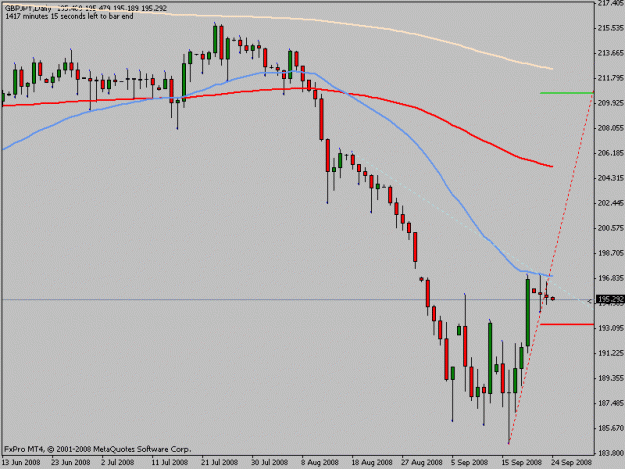Click the 187.485 price axis label
Screen dimensions: 625x469
[610, 403]
